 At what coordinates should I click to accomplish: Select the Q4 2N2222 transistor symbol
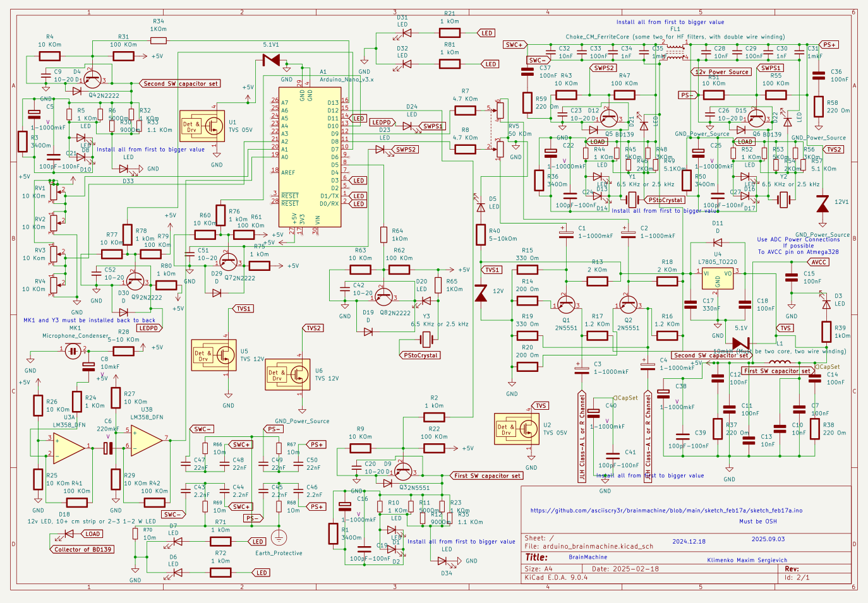pyautogui.click(x=93, y=80)
